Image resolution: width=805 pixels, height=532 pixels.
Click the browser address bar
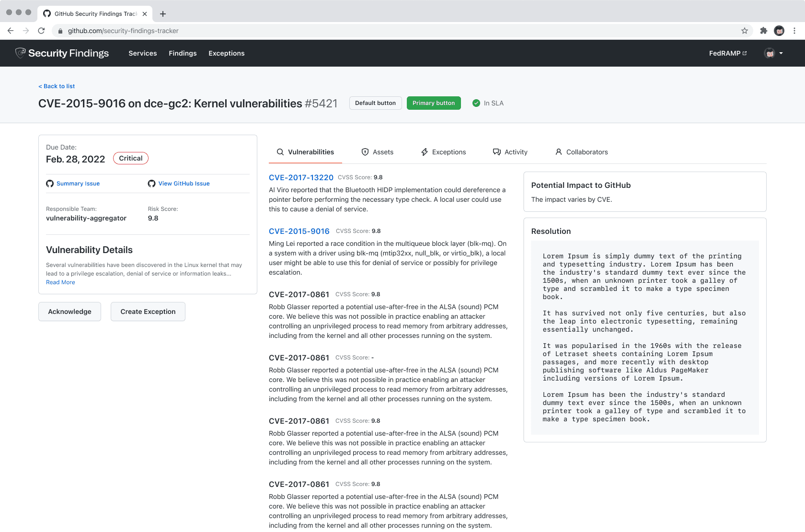click(402, 31)
